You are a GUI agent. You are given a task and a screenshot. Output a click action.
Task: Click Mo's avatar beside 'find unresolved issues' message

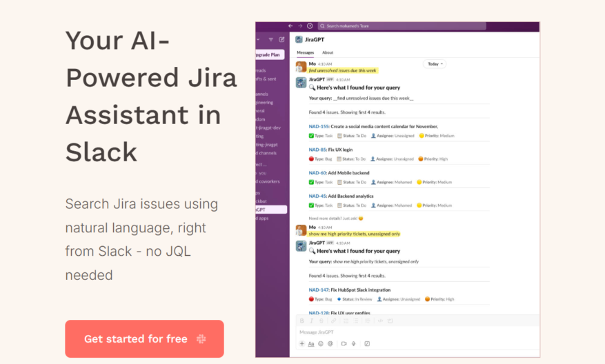(x=301, y=67)
